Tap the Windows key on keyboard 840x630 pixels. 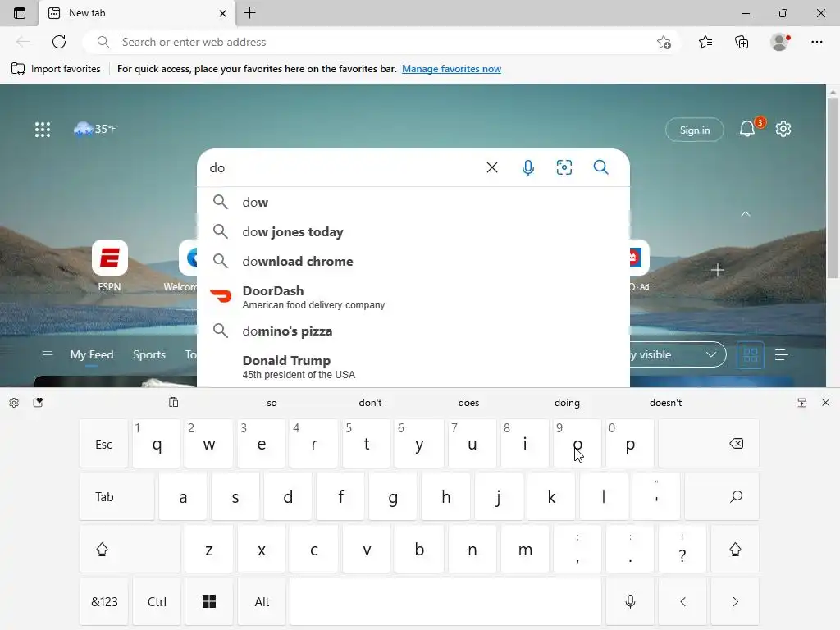[209, 601]
